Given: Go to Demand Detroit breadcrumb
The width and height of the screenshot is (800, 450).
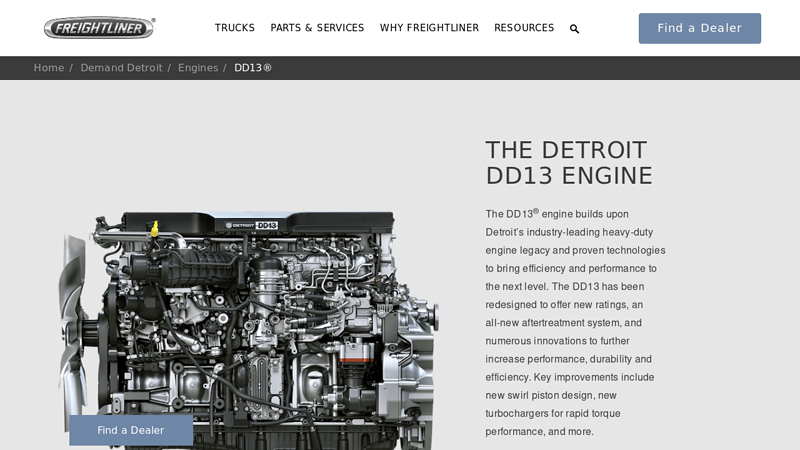Looking at the screenshot, I should point(121,68).
